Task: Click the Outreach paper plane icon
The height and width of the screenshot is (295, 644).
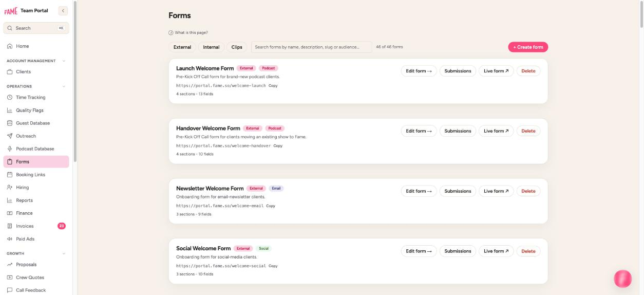Action: pos(9,136)
